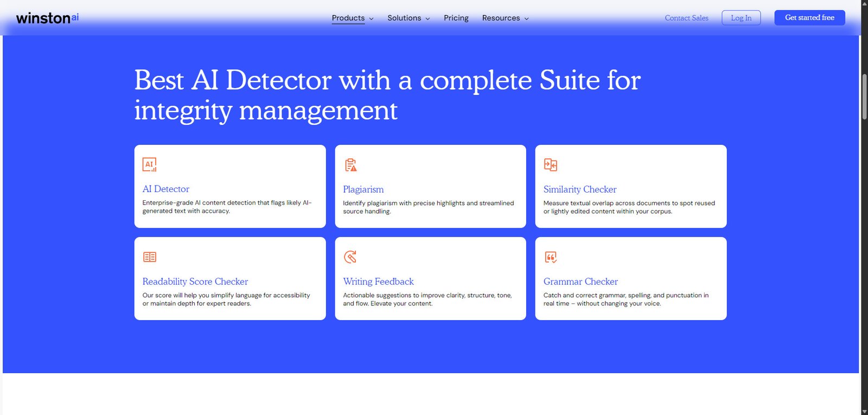Viewport: 868px width, 415px height.
Task: Click the Readability Score Checker book icon
Action: pos(150,257)
